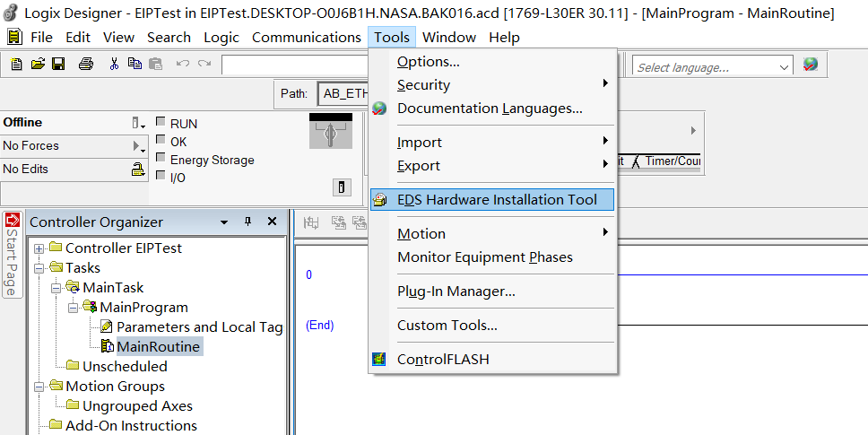The height and width of the screenshot is (435, 868).
Task: Click the second rung editing toolbar icon
Action: coord(338,223)
